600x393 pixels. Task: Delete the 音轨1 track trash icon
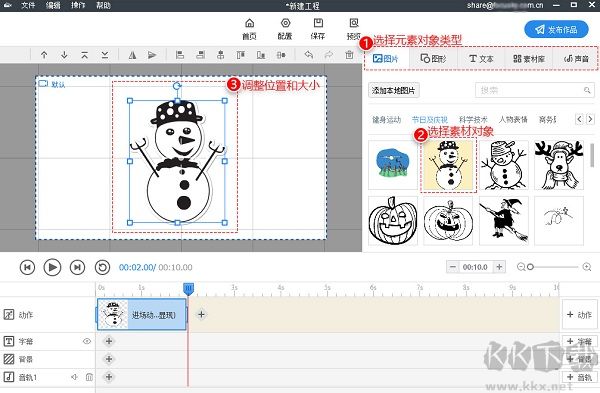point(89,377)
